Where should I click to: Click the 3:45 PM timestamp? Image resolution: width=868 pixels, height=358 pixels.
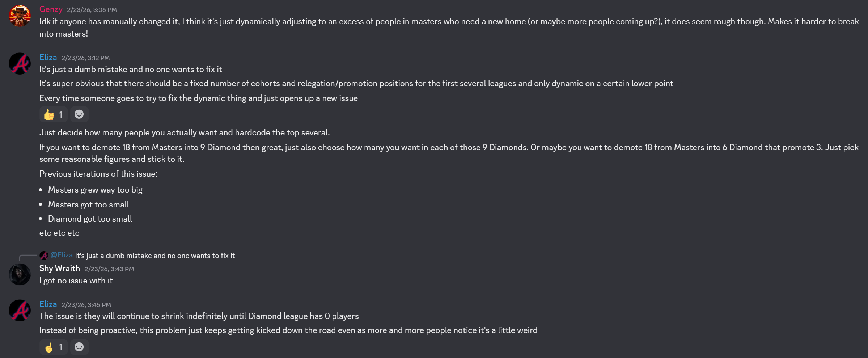click(86, 305)
